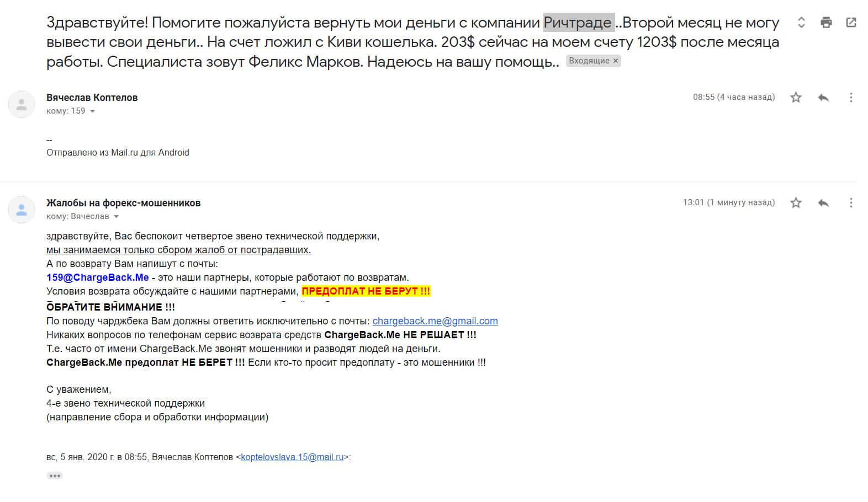Click Вячеслав Коптелов's avatar picture
Image resolution: width=868 pixels, height=502 pixels.
22,104
